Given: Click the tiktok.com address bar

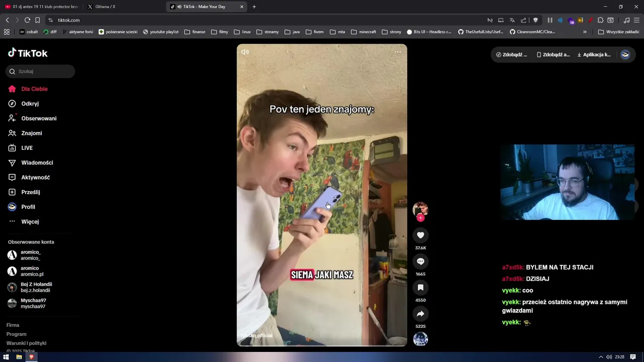Looking at the screenshot, I should (267, 20).
